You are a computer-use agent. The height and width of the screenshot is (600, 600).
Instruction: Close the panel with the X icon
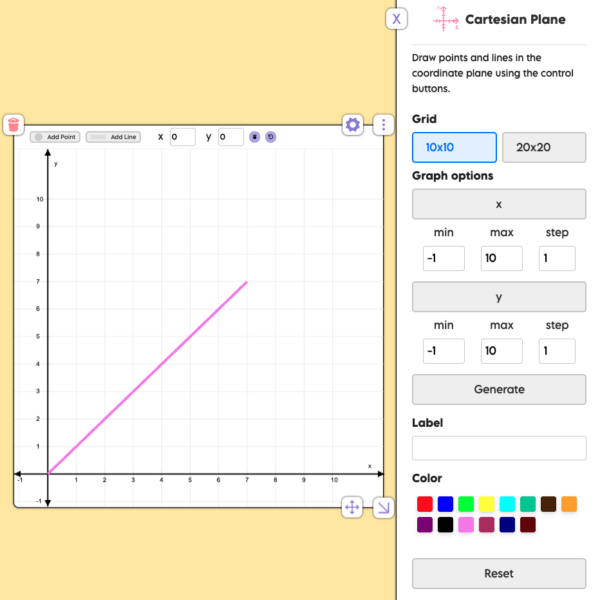(x=397, y=19)
